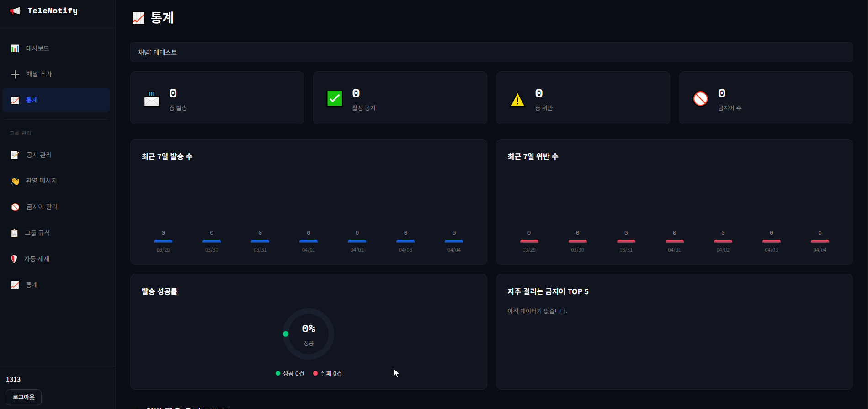
Task: Click the waving hand 환영 메시지 icon
Action: click(15, 181)
